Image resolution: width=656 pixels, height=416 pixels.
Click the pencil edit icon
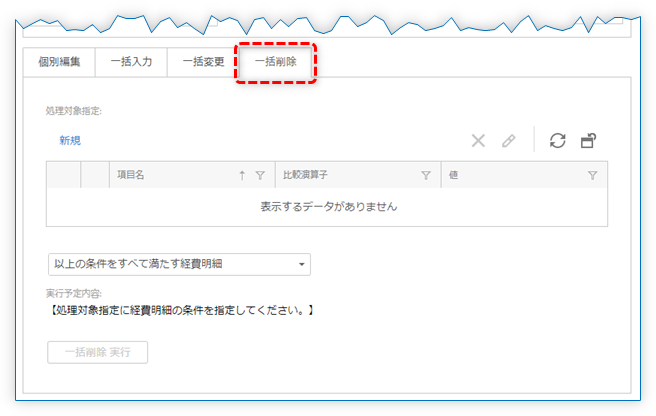tap(509, 141)
